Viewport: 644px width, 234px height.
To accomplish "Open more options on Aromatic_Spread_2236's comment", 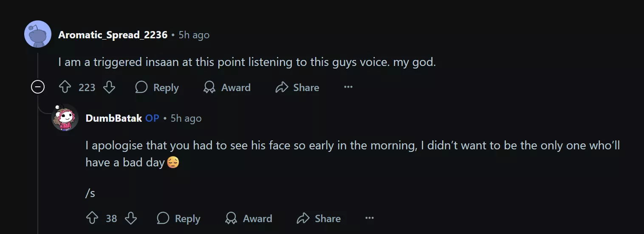I will click(x=348, y=88).
